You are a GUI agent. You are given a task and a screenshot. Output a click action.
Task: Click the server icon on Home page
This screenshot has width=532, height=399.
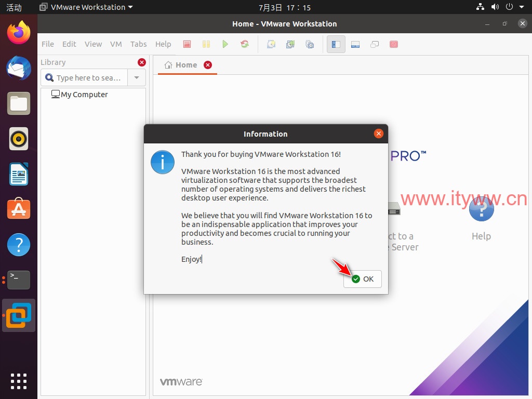point(394,209)
